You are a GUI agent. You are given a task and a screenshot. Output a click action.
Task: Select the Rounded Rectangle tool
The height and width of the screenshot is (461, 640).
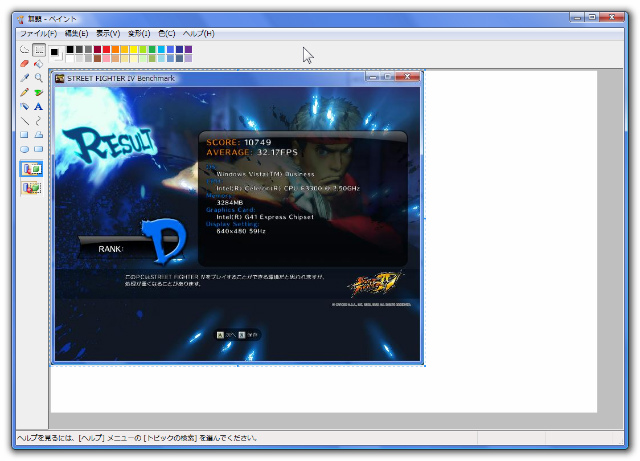pos(39,149)
